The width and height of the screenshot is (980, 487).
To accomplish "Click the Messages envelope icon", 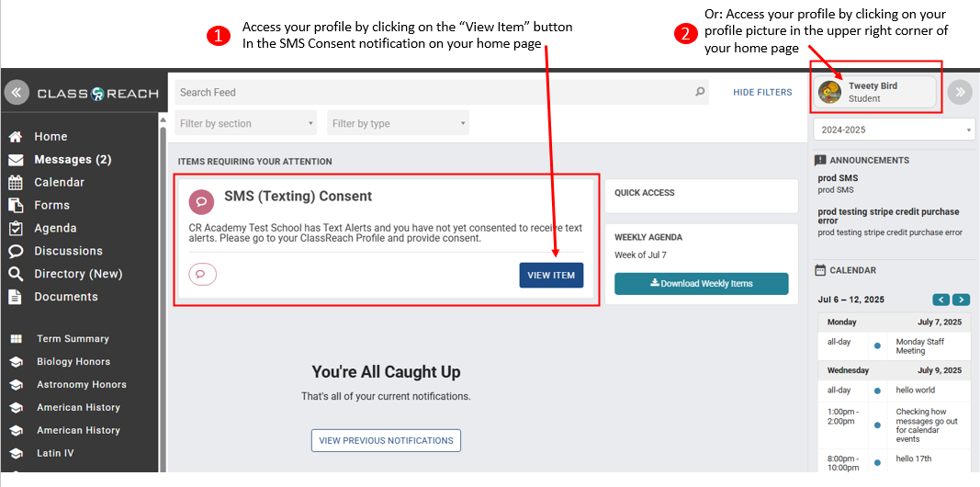I will [16, 159].
